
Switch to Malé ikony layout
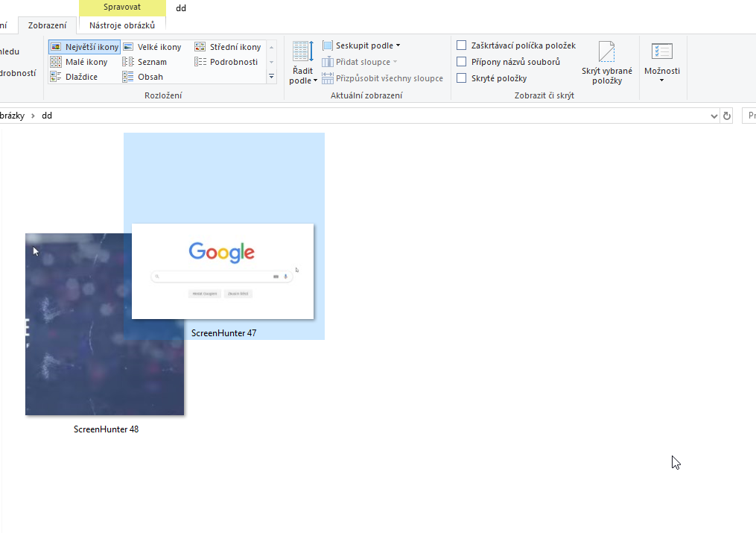79,62
